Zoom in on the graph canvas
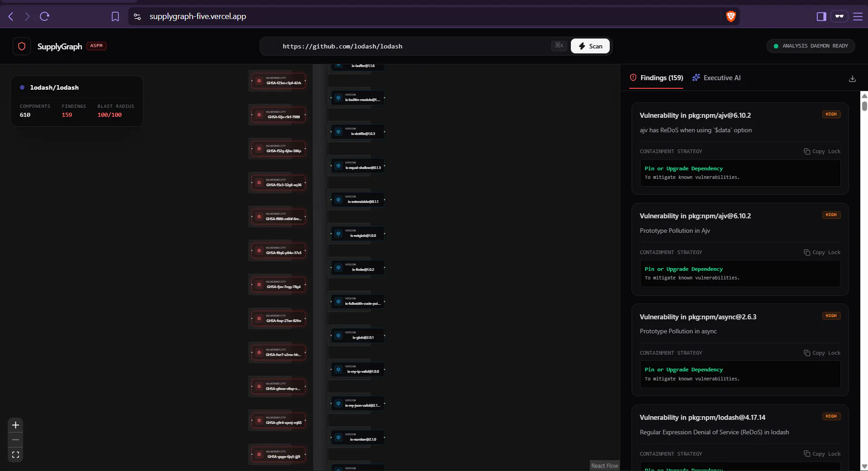The height and width of the screenshot is (471, 868). coord(15,425)
